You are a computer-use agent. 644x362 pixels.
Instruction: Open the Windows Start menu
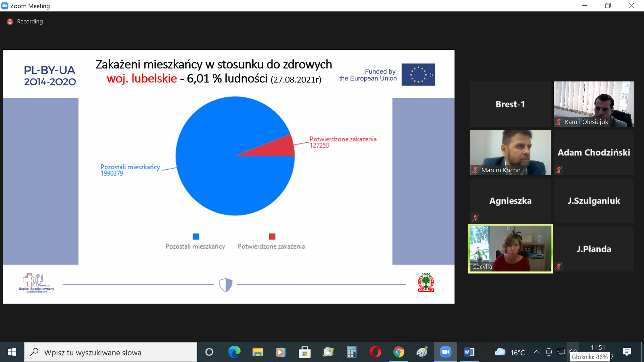pos(12,352)
